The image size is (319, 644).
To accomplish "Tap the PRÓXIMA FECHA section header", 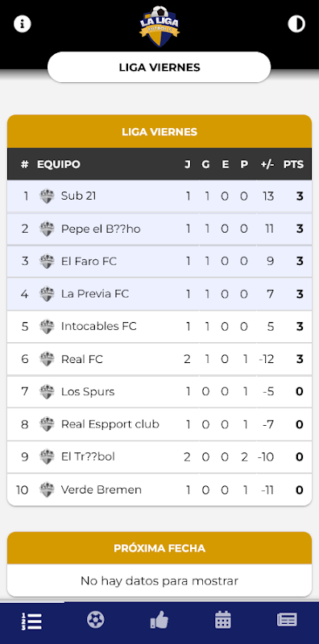I will coord(159,548).
